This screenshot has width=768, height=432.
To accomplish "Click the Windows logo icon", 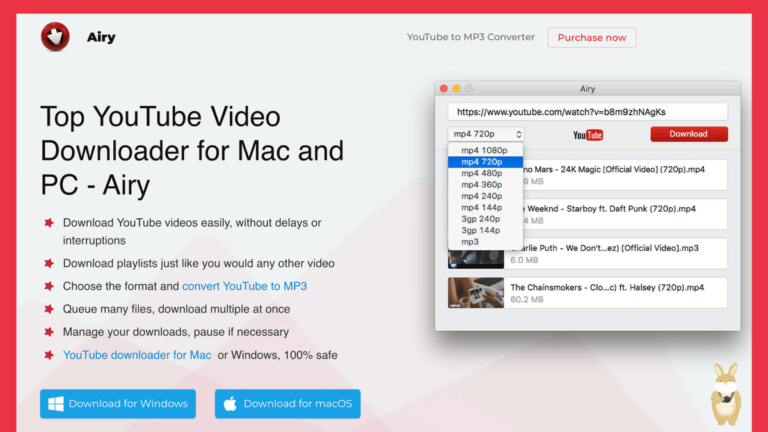I will point(56,404).
